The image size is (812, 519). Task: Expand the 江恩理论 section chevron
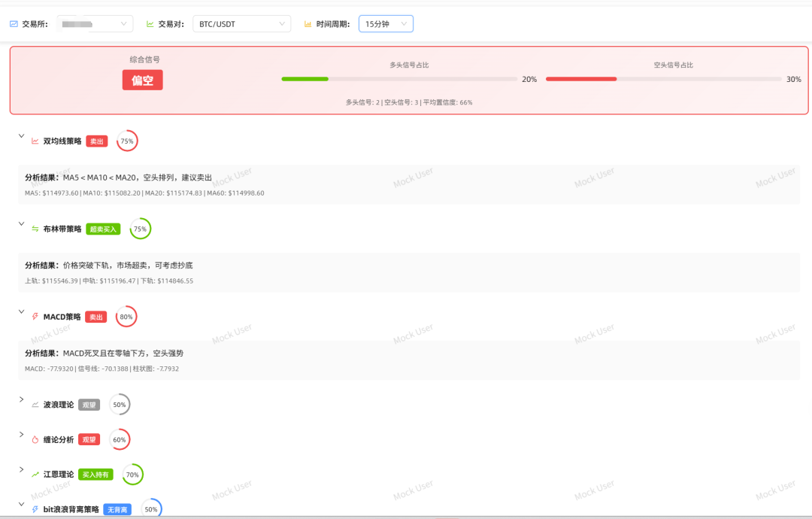pyautogui.click(x=21, y=469)
